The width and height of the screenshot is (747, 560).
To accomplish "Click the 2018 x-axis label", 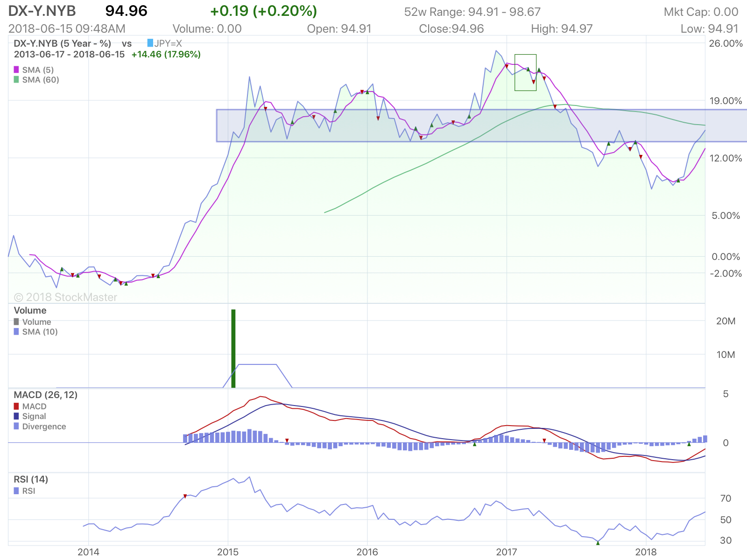I will (646, 552).
